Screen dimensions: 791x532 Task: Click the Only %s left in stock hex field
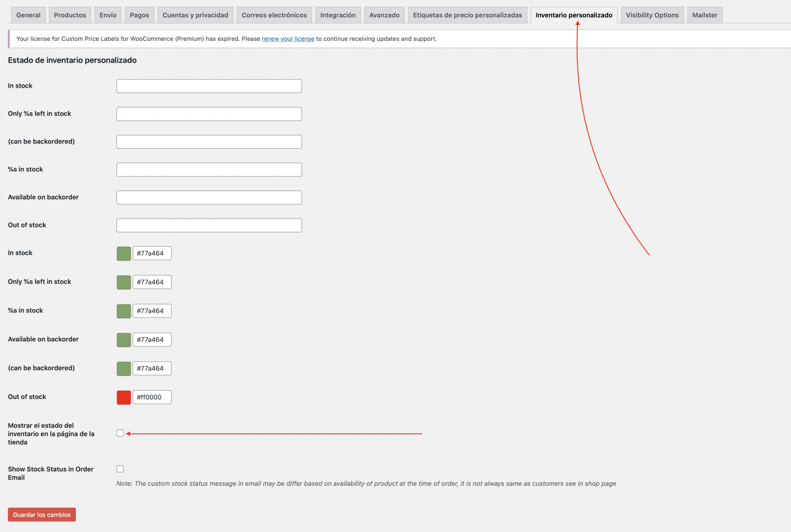click(152, 282)
